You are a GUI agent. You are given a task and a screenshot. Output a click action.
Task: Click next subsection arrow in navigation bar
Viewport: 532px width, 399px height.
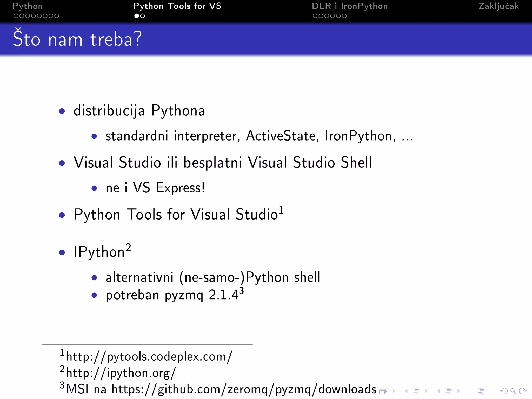pyautogui.click(x=426, y=391)
